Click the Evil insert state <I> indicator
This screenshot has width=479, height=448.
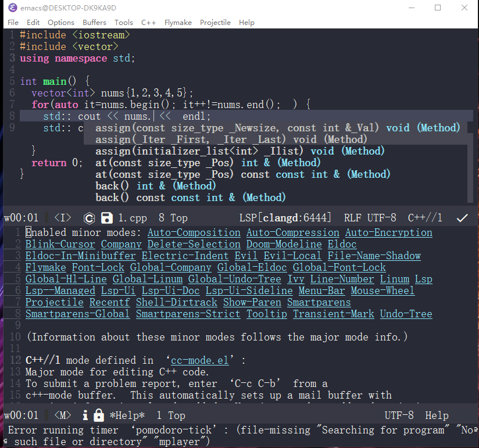63,218
